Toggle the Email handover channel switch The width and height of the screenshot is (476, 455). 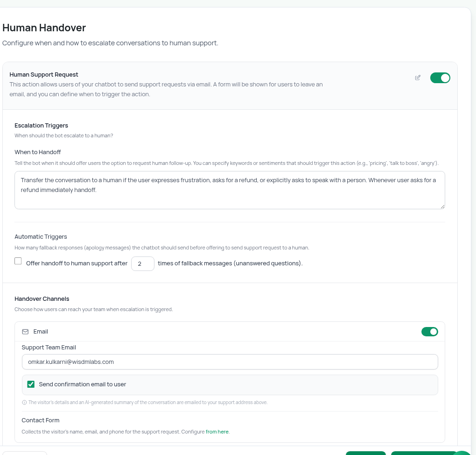click(x=429, y=332)
